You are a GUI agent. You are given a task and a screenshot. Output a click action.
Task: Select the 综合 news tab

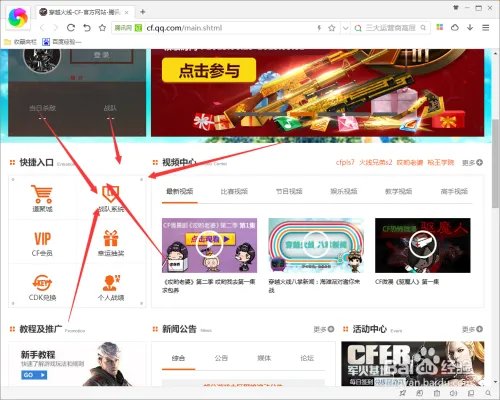coord(178,358)
